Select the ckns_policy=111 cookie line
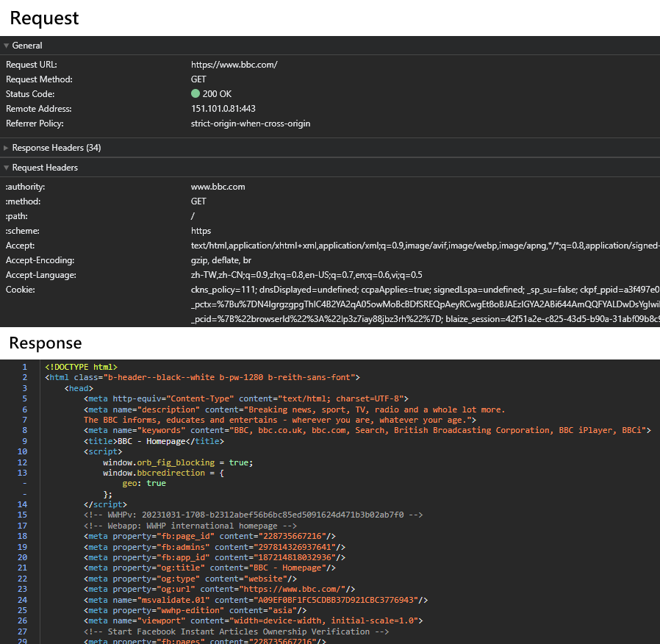Screen dimensions: 660x644 pyautogui.click(x=425, y=290)
